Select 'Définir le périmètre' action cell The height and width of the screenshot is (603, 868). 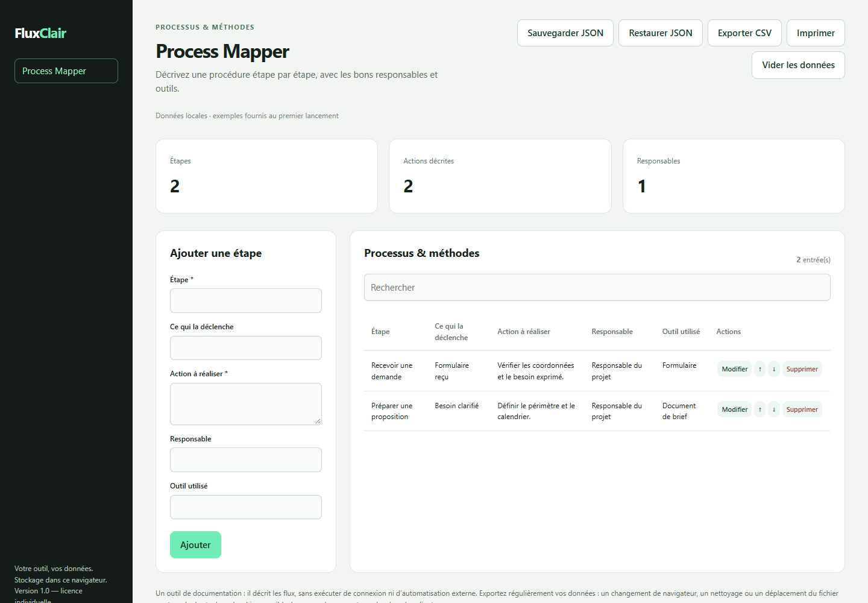tap(538, 411)
